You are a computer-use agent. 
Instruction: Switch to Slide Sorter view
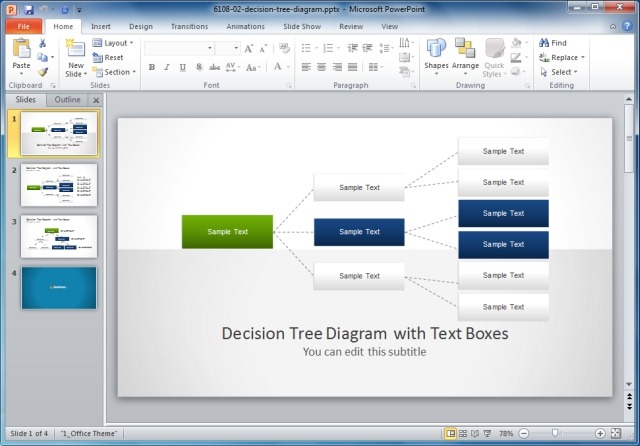click(463, 433)
